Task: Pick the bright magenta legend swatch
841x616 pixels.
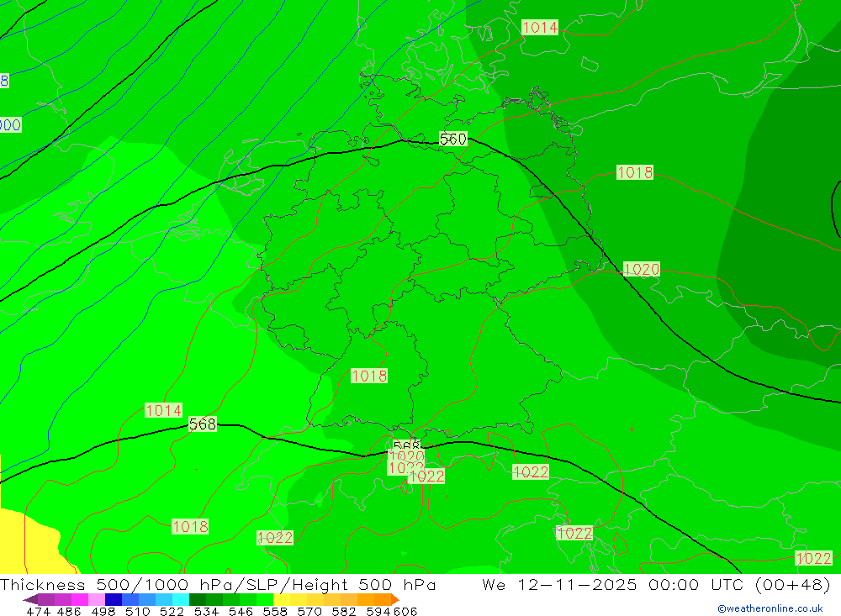Action: 78,599
